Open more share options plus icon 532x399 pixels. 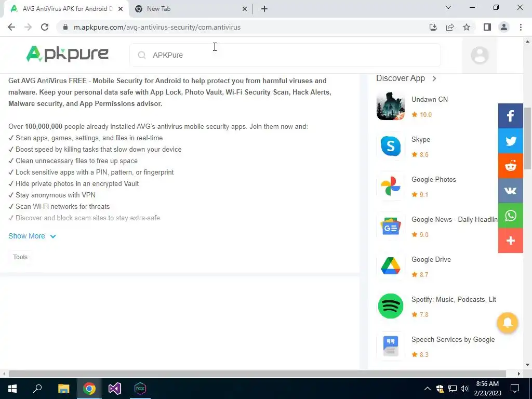tap(510, 241)
